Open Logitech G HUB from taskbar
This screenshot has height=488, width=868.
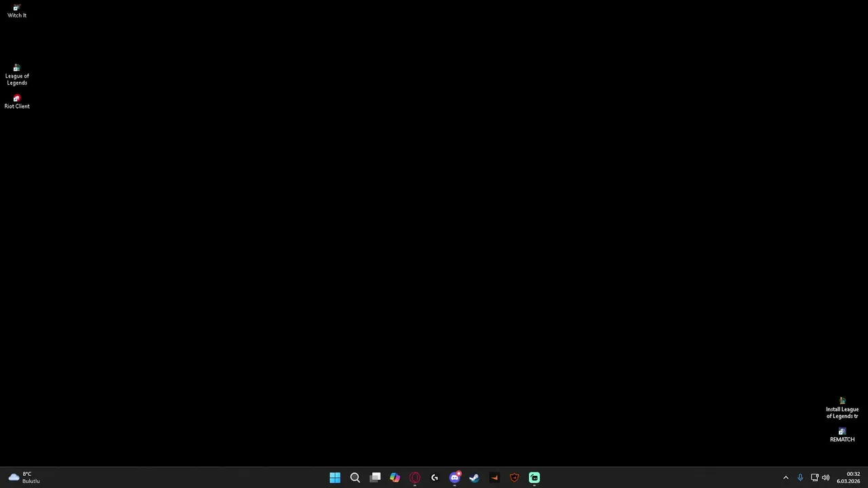(x=435, y=478)
